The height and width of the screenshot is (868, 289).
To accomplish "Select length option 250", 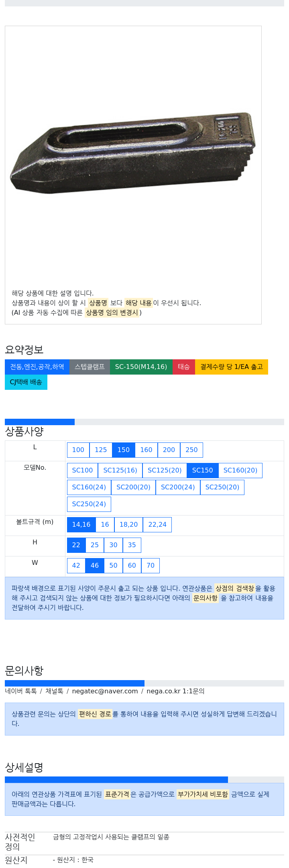I will [191, 450].
